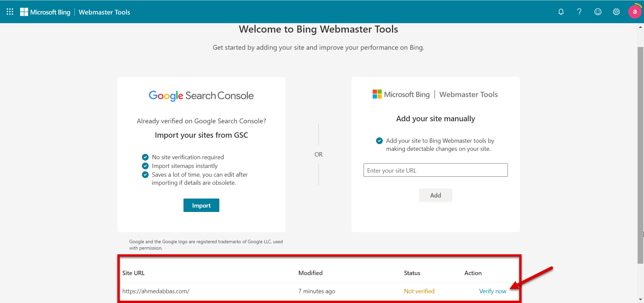Click the Google trademark notice text
This screenshot has width=644, height=303.
click(206, 245)
